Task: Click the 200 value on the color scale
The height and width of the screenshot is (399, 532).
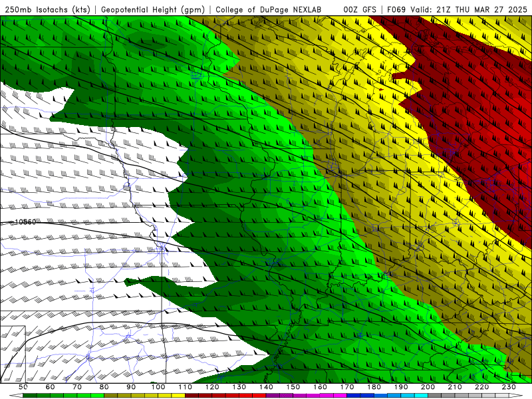Action: pos(428,387)
